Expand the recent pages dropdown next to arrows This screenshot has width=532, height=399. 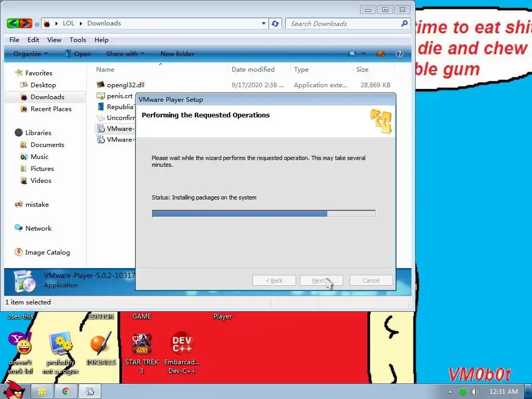click(37, 24)
